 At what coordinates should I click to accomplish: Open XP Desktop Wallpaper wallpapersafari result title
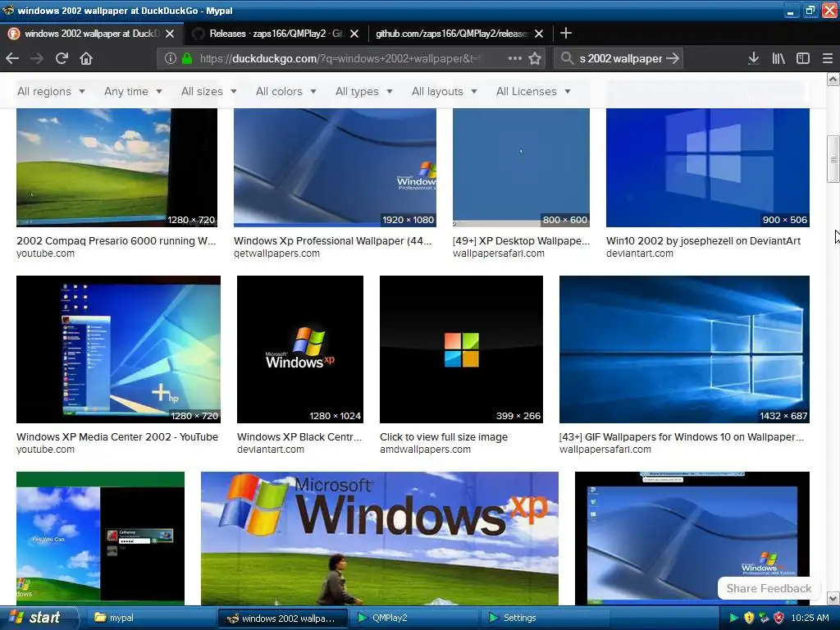521,241
